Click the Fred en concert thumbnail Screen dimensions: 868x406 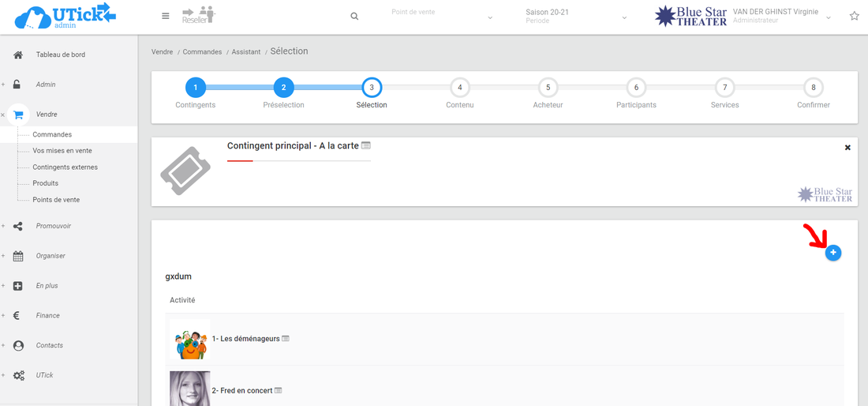click(189, 389)
